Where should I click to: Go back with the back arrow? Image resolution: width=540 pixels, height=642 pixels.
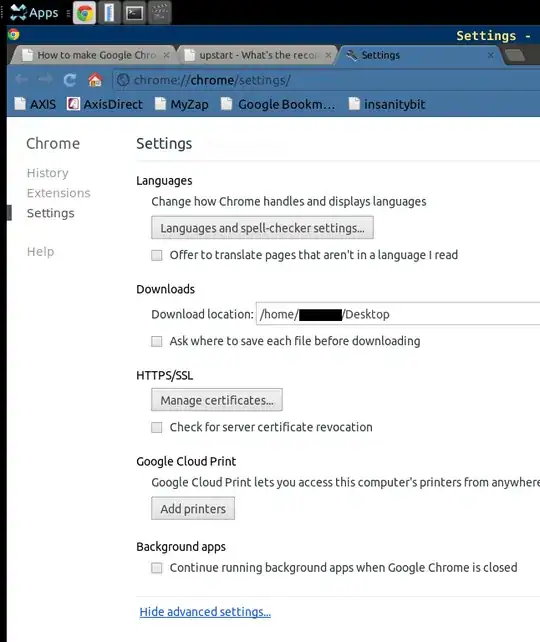[x=22, y=79]
